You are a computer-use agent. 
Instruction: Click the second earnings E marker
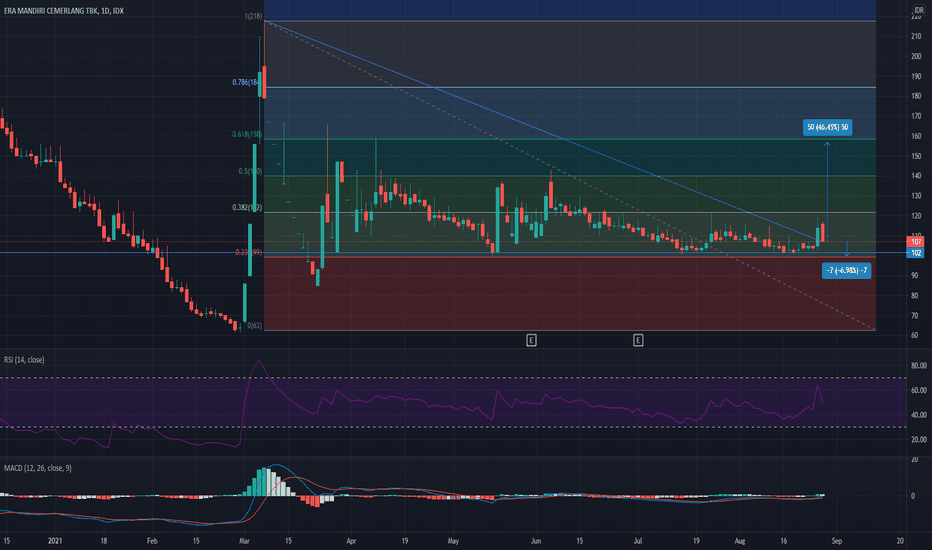pyautogui.click(x=638, y=340)
